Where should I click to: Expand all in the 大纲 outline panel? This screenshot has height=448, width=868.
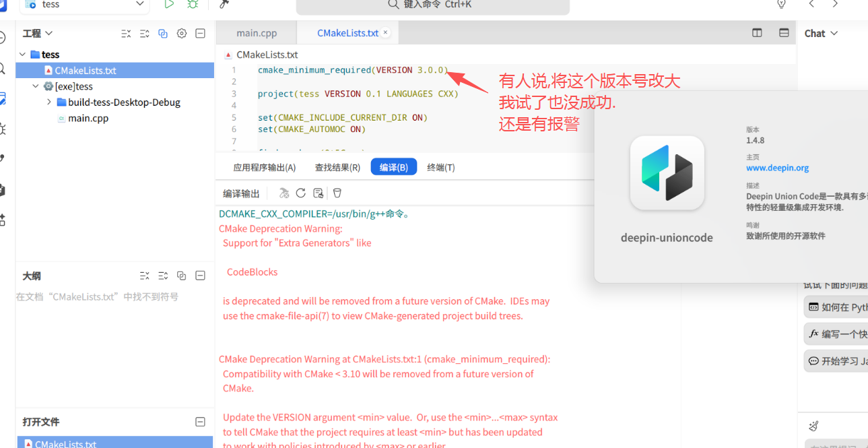162,276
